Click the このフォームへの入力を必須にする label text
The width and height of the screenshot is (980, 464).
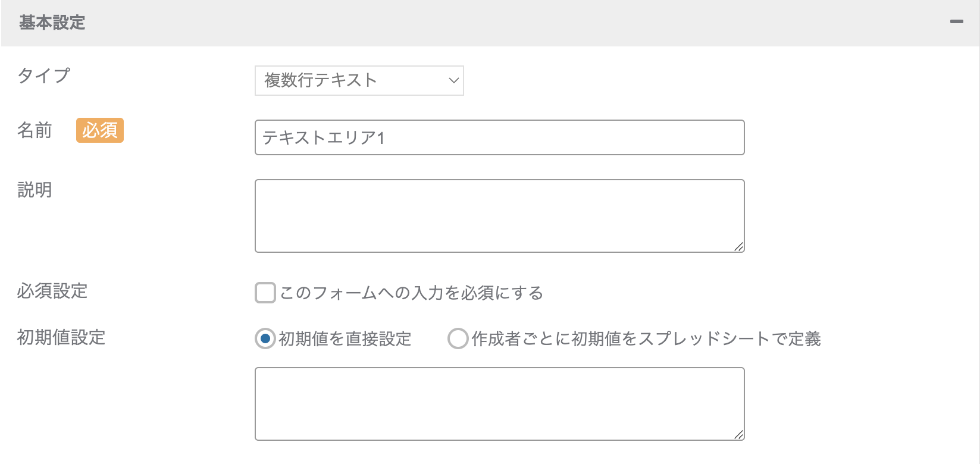click(x=411, y=293)
